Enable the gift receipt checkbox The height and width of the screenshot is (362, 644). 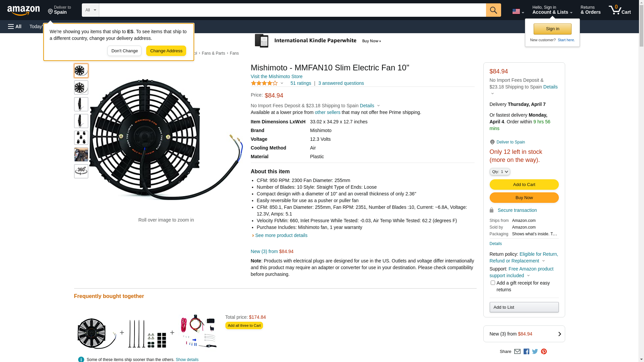(x=493, y=283)
